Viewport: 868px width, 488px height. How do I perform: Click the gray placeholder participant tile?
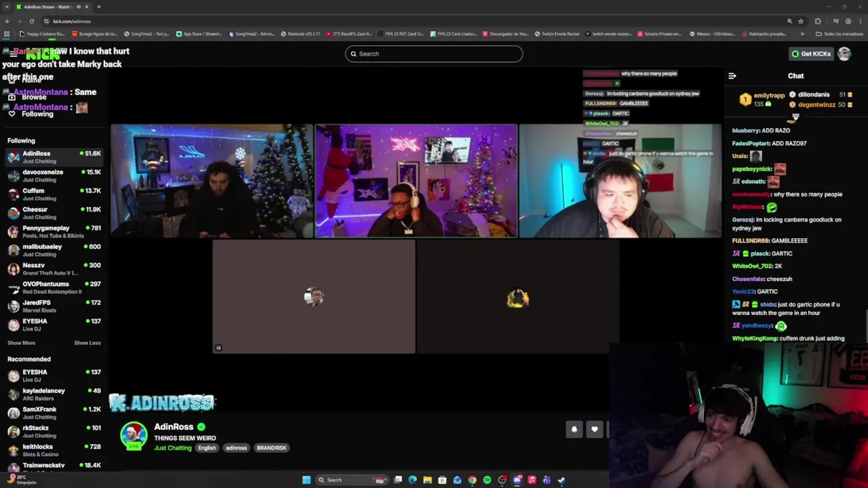pyautogui.click(x=314, y=297)
